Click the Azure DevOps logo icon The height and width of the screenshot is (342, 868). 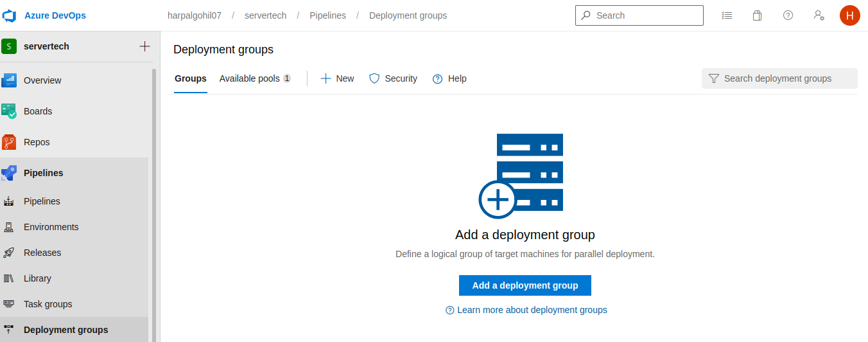(9, 15)
